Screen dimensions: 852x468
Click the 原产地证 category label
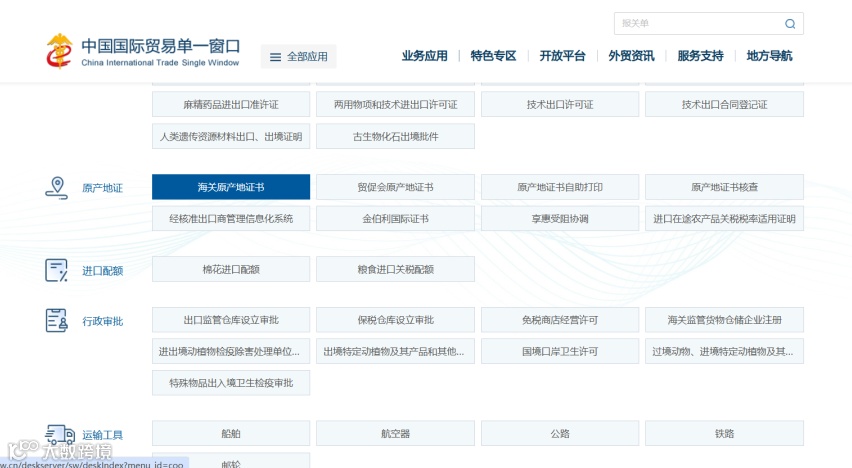tap(103, 188)
